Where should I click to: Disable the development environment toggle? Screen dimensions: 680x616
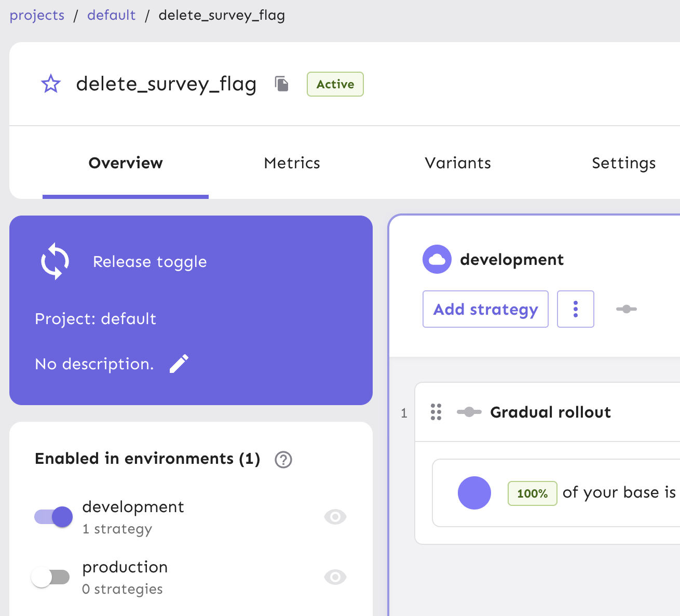coord(53,517)
